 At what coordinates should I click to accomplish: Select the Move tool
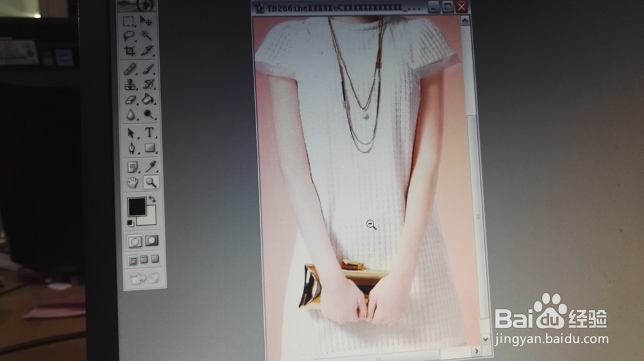146,21
